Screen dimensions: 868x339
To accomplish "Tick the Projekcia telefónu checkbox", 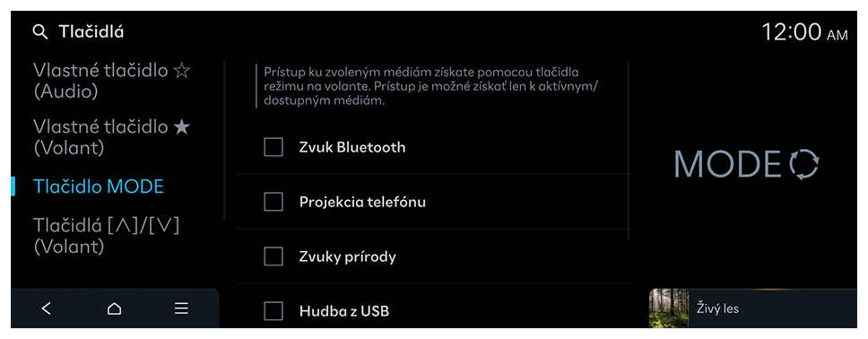I will [273, 202].
